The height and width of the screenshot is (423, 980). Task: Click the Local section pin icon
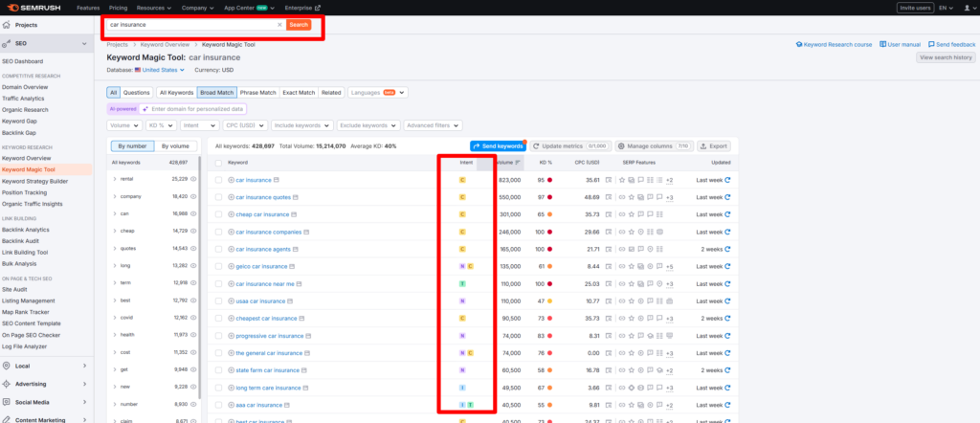click(x=7, y=367)
